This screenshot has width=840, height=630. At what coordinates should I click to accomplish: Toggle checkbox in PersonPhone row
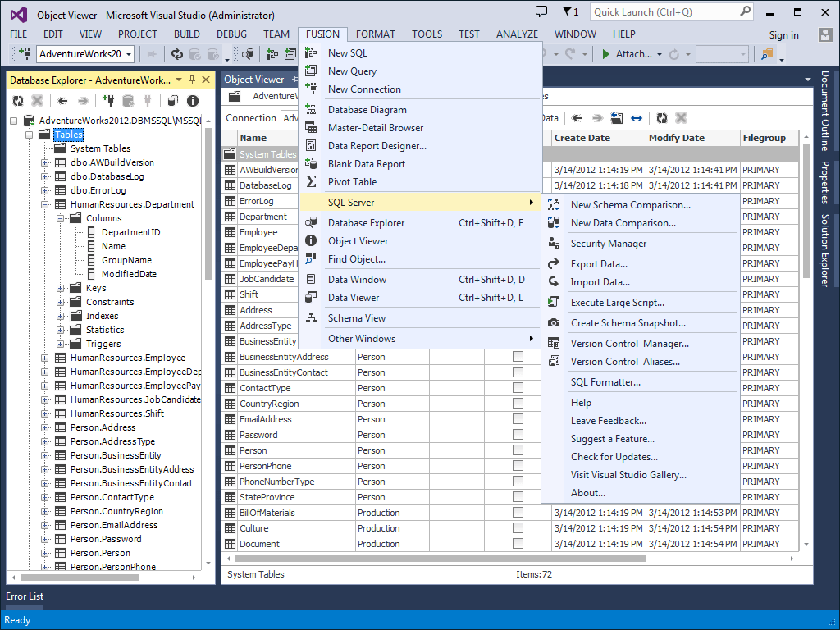[518, 466]
